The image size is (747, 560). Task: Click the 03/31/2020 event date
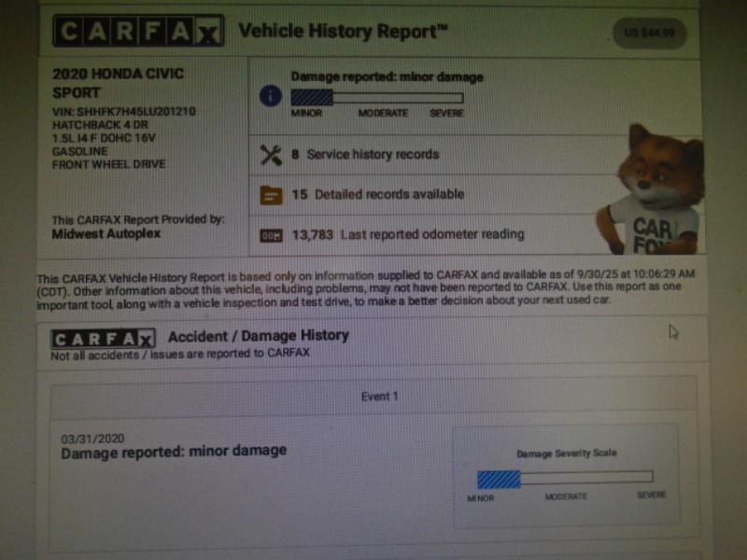click(92, 438)
